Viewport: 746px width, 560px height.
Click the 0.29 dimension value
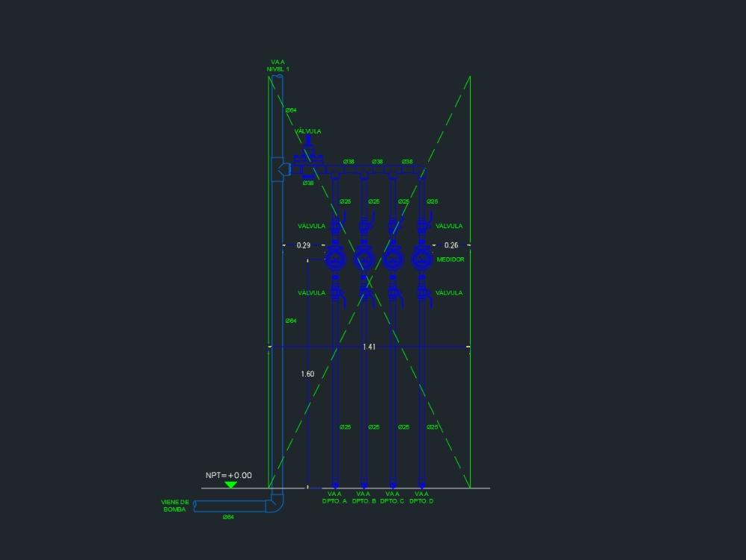pyautogui.click(x=303, y=245)
